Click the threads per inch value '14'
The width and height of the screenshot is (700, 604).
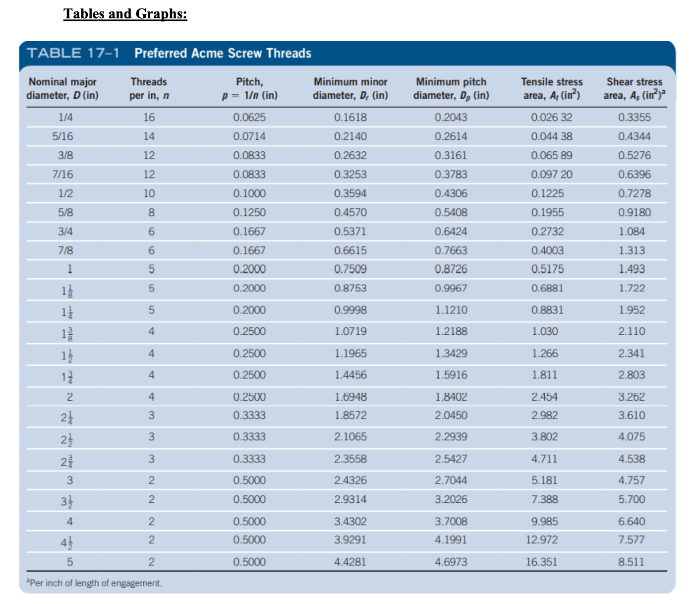[149, 136]
